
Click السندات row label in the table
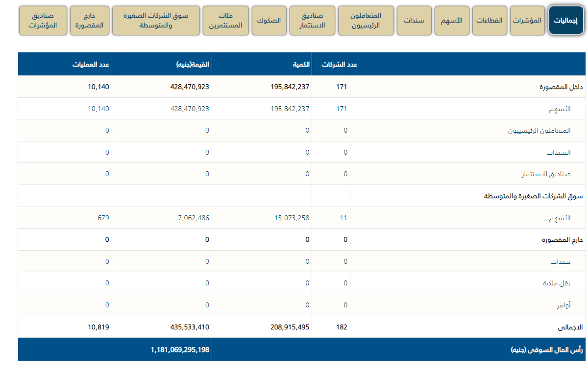(x=559, y=152)
